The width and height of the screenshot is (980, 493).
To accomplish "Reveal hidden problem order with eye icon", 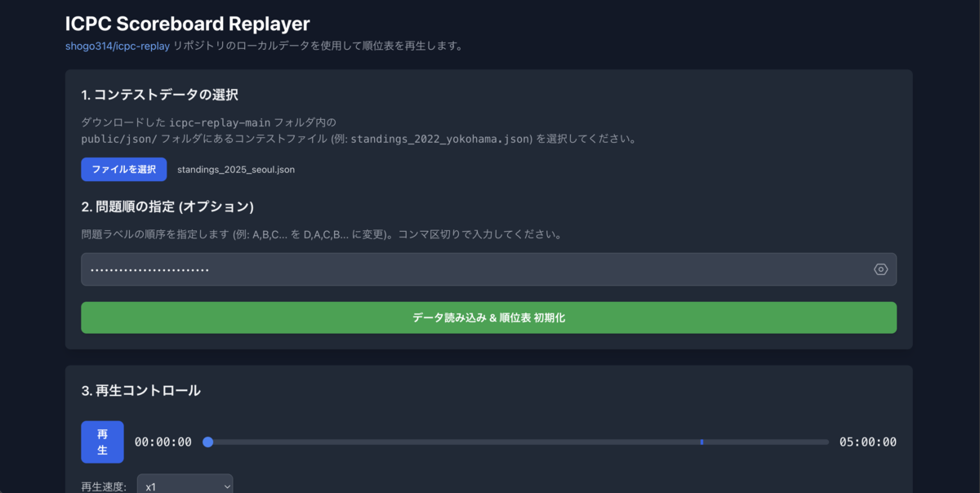I will [880, 269].
